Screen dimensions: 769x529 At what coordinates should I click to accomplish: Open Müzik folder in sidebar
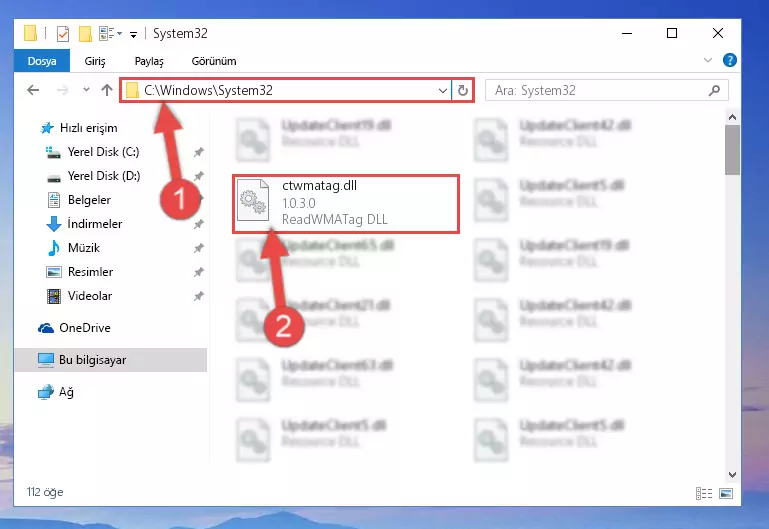pyautogui.click(x=83, y=248)
